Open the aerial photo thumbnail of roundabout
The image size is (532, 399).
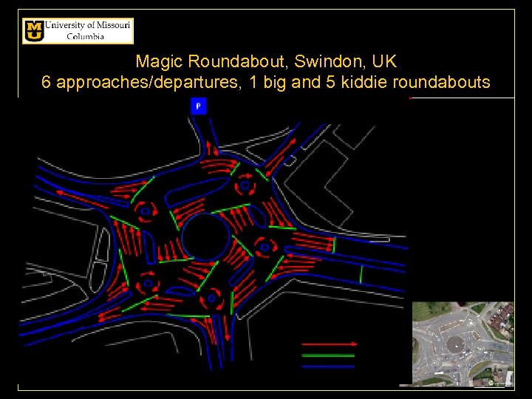tap(463, 344)
